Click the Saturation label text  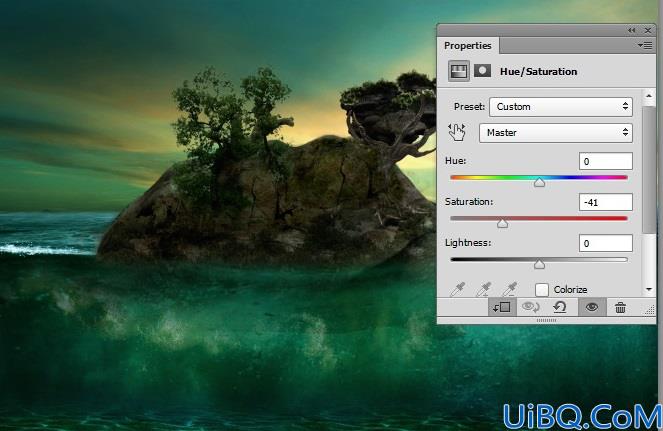click(469, 202)
